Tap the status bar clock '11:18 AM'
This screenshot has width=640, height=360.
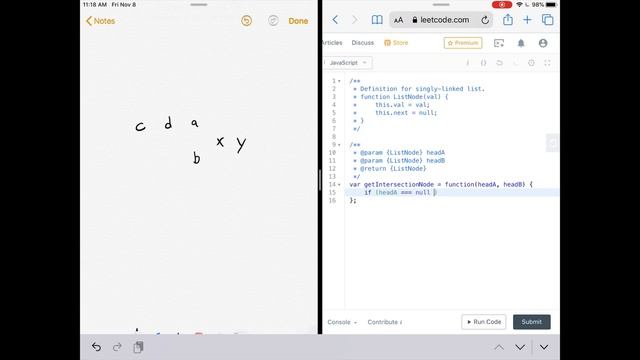(95, 4)
